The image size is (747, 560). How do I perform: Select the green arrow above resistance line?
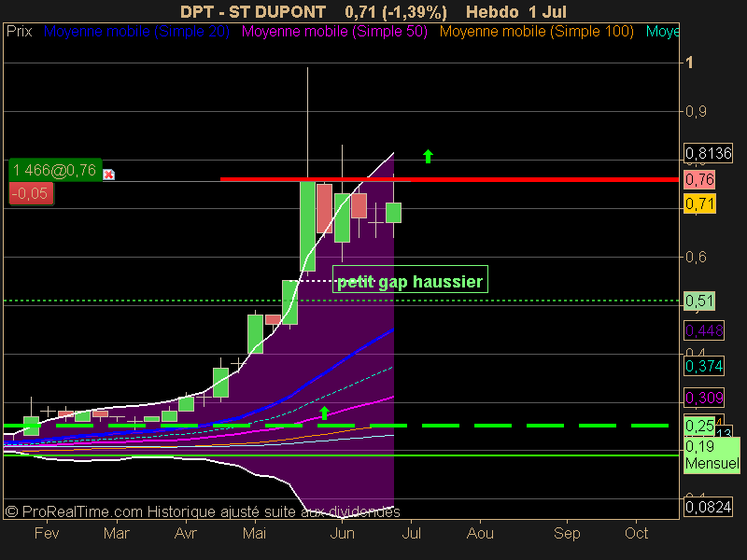click(428, 156)
